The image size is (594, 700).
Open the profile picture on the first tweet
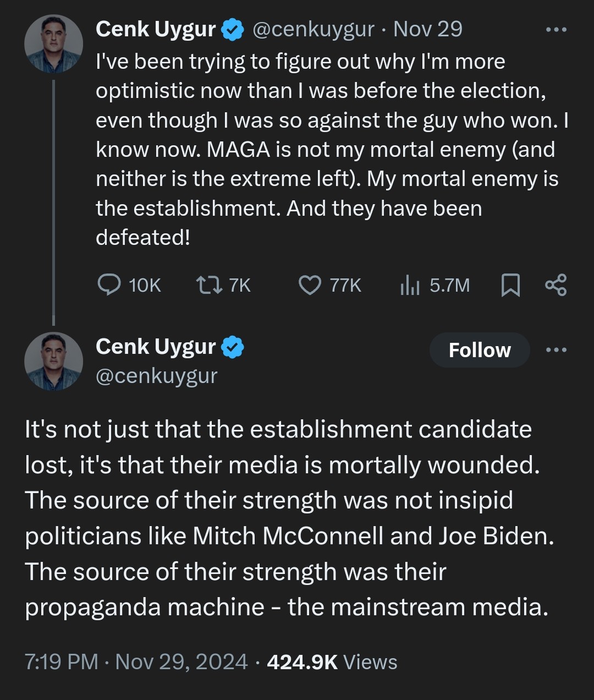pyautogui.click(x=53, y=44)
